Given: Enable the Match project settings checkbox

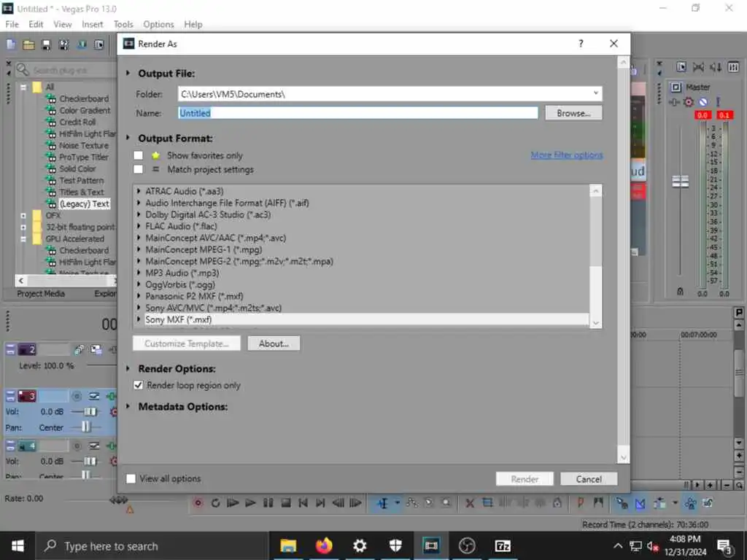Looking at the screenshot, I should [x=138, y=169].
